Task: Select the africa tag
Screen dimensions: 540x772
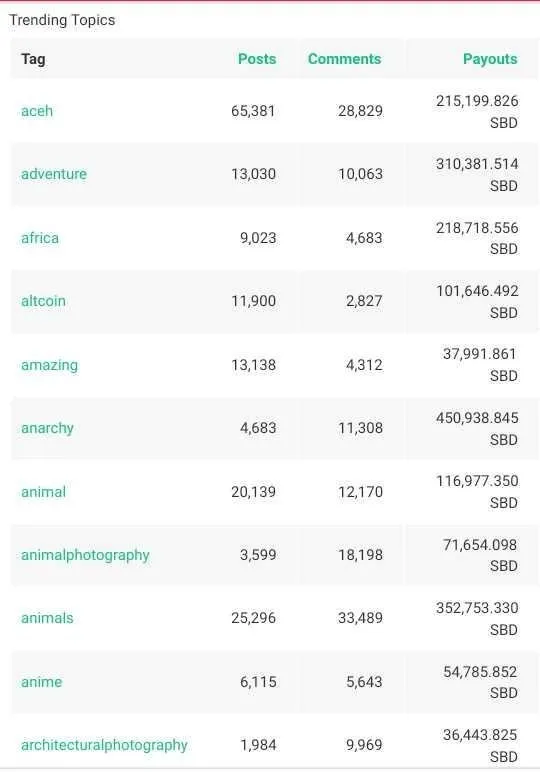Action: tap(40, 238)
